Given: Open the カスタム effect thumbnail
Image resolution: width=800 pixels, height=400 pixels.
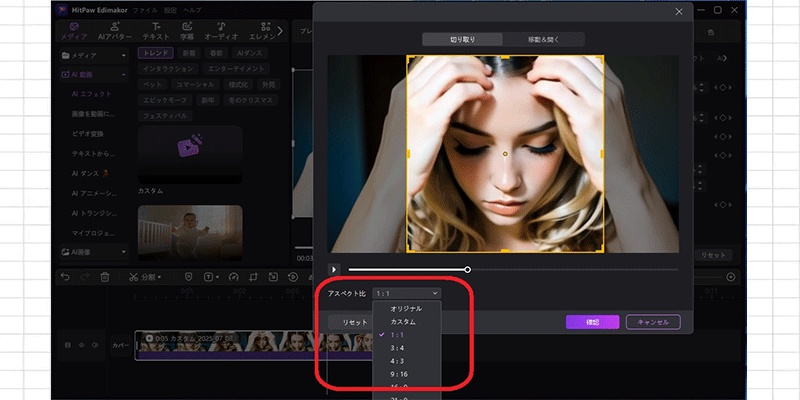Looking at the screenshot, I should tap(190, 155).
